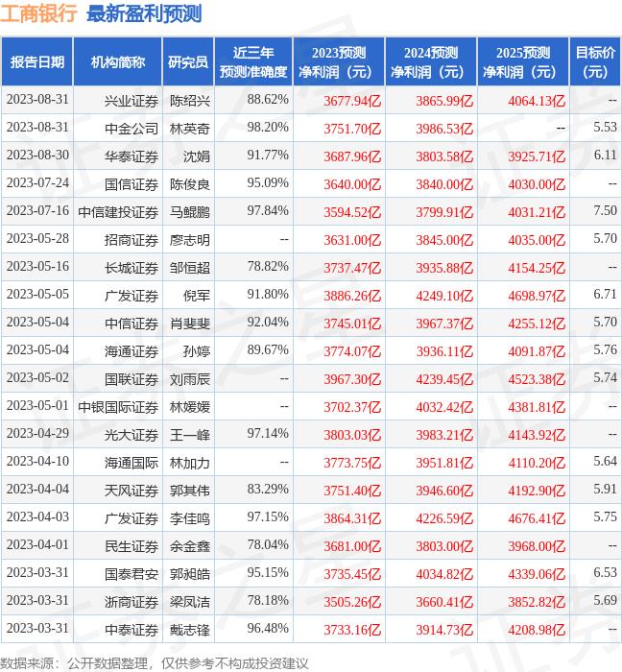This screenshot has height=672, width=622.
Task: Select researcher 梁凤洁
Action: click(x=190, y=602)
